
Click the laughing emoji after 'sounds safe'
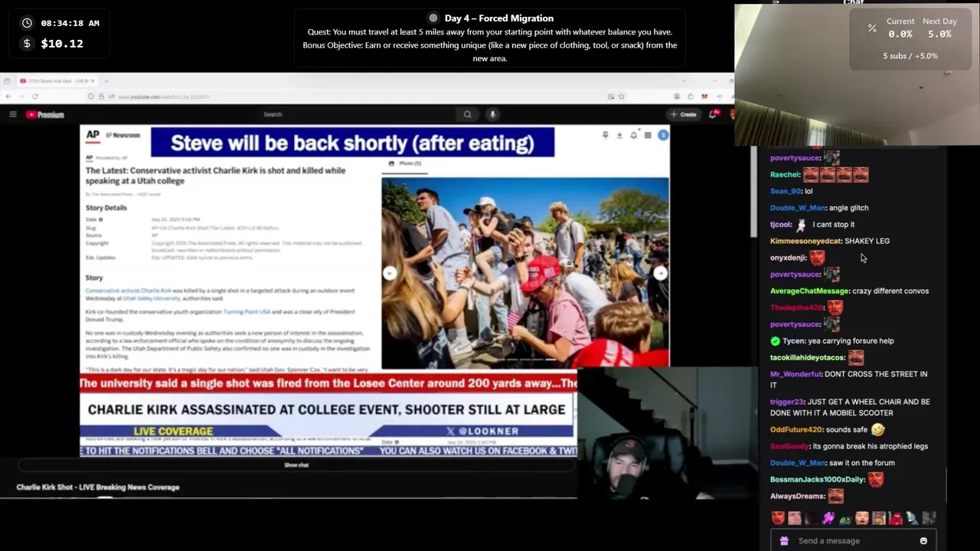pyautogui.click(x=878, y=429)
